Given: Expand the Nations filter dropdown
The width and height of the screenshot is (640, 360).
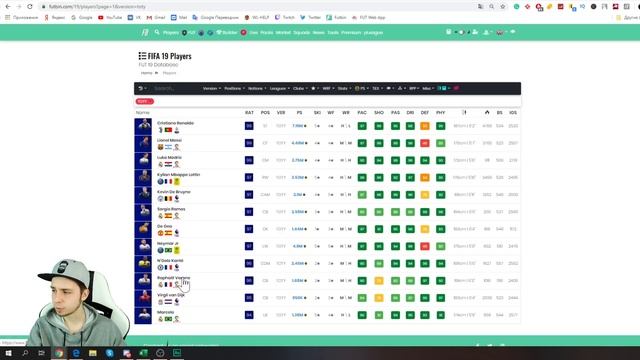Looking at the screenshot, I should click(x=257, y=88).
